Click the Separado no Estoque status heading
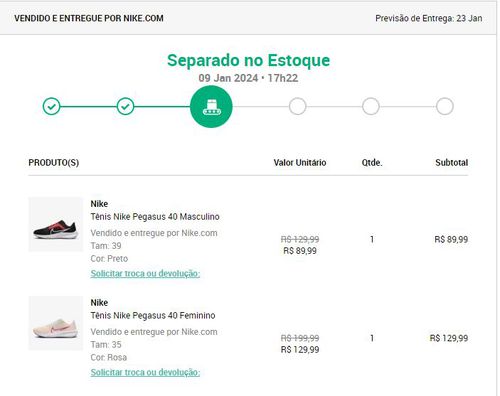Image resolution: width=500 pixels, height=396 pixels. [x=248, y=60]
